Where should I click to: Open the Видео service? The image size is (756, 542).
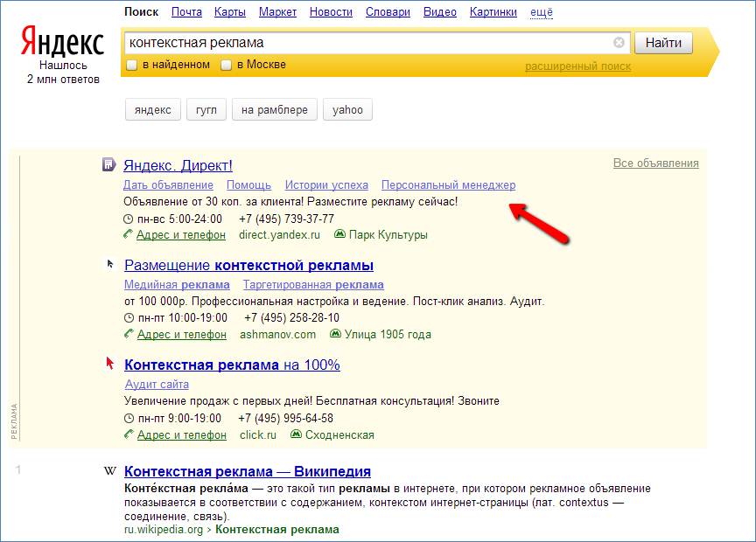tap(440, 11)
